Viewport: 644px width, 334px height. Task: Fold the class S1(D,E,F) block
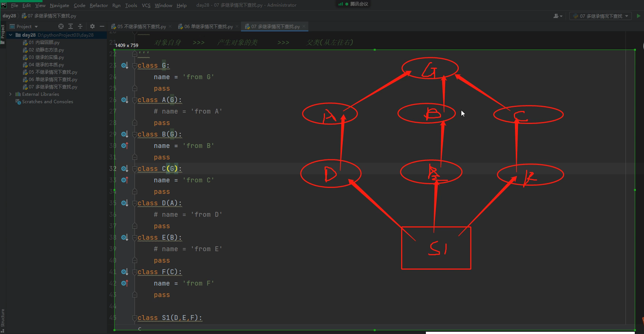click(x=135, y=318)
